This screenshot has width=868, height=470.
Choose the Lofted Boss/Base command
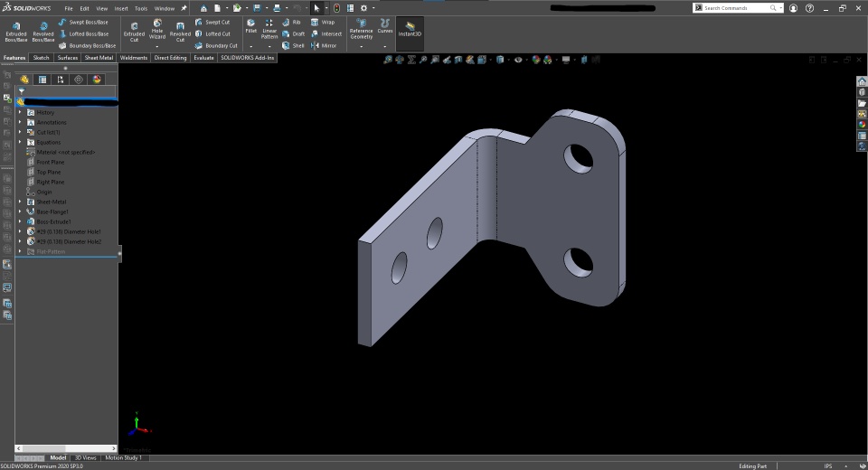point(83,33)
